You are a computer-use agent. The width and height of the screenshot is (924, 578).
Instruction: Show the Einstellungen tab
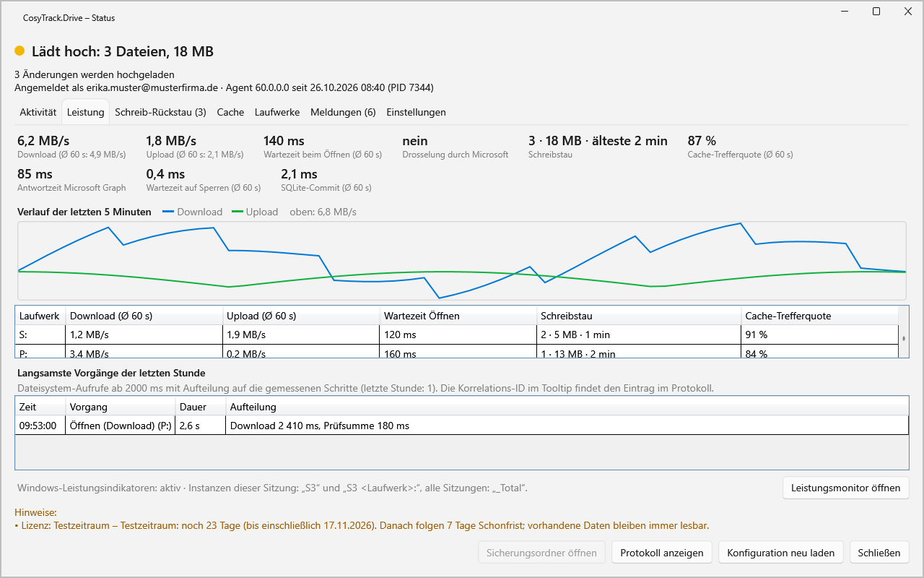(x=416, y=112)
